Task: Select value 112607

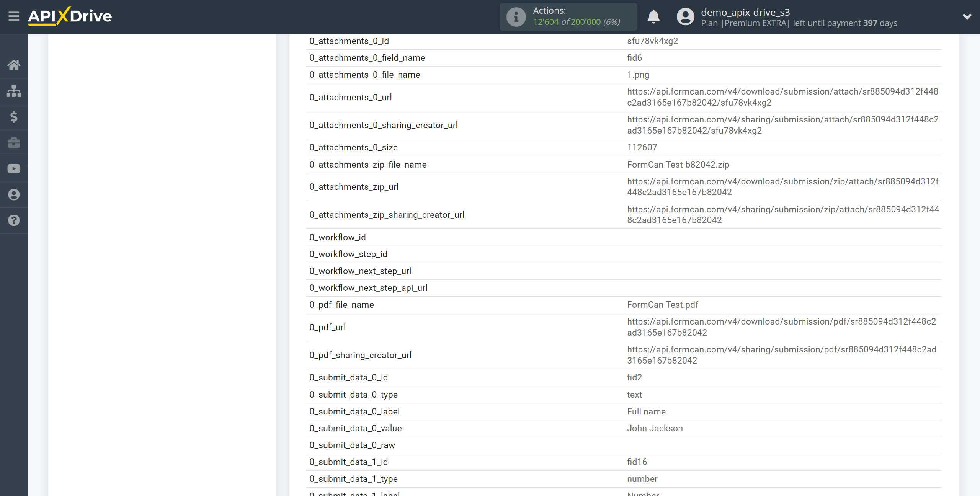Action: 642,148
